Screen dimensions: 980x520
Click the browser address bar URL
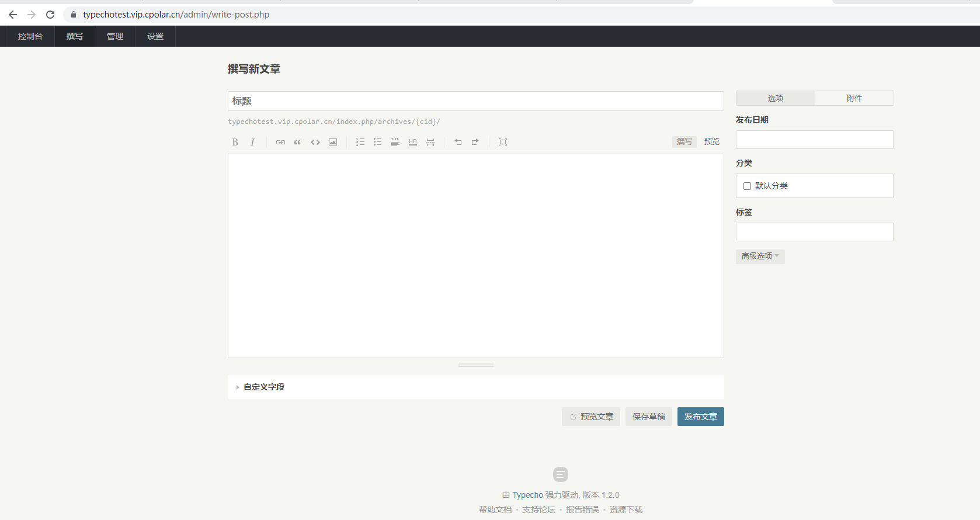coord(176,15)
